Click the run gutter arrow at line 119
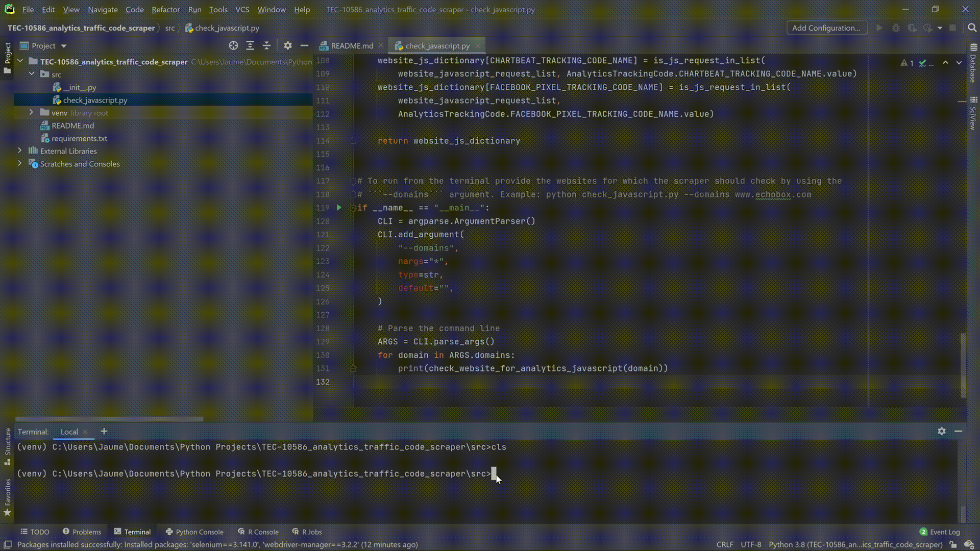The height and width of the screenshot is (551, 980). click(x=339, y=208)
